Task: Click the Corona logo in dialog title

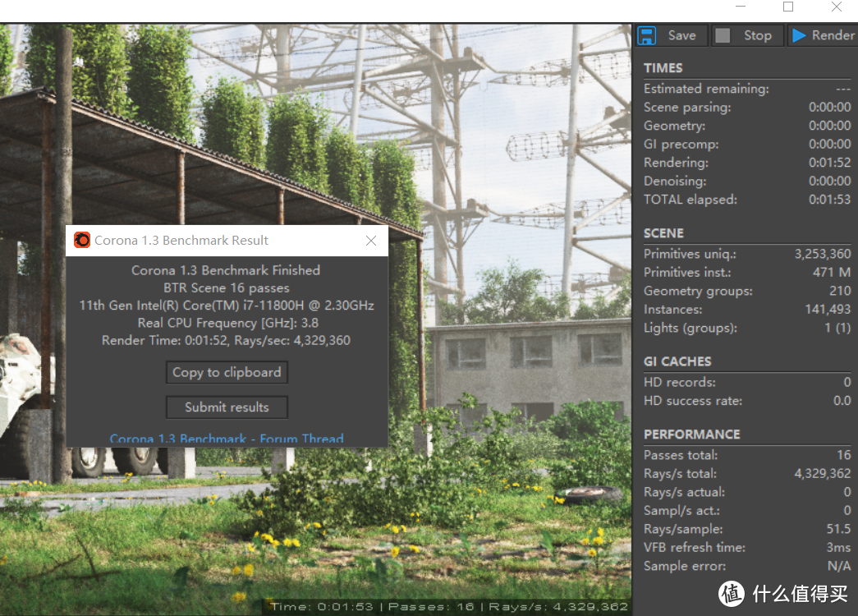Action: (x=82, y=241)
